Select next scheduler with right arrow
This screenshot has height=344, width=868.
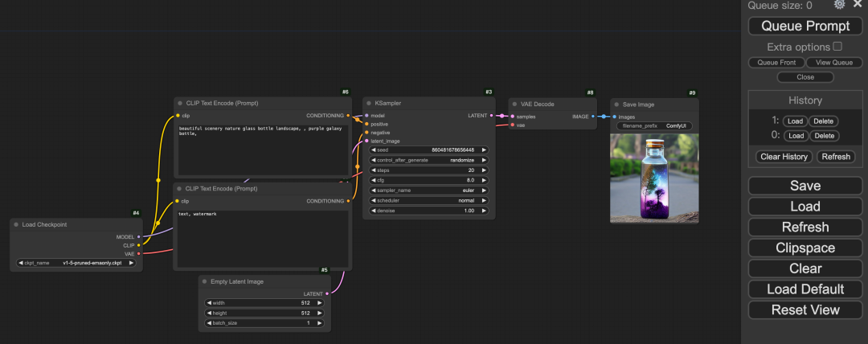point(485,200)
